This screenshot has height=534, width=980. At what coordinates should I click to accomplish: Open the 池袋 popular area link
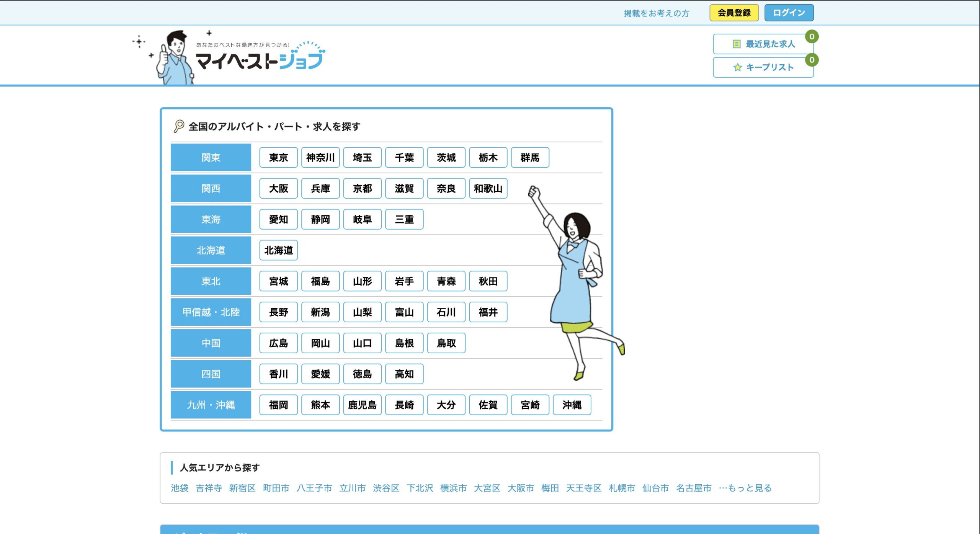point(180,488)
